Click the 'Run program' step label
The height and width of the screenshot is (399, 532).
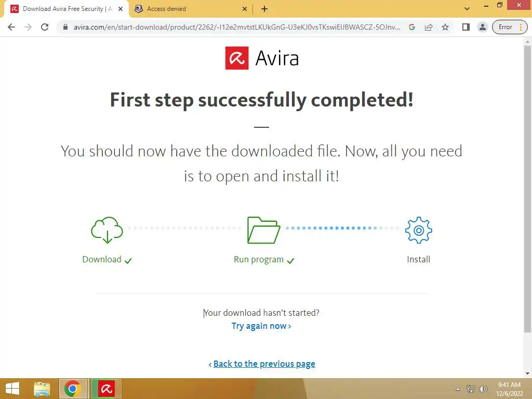pyautogui.click(x=259, y=260)
